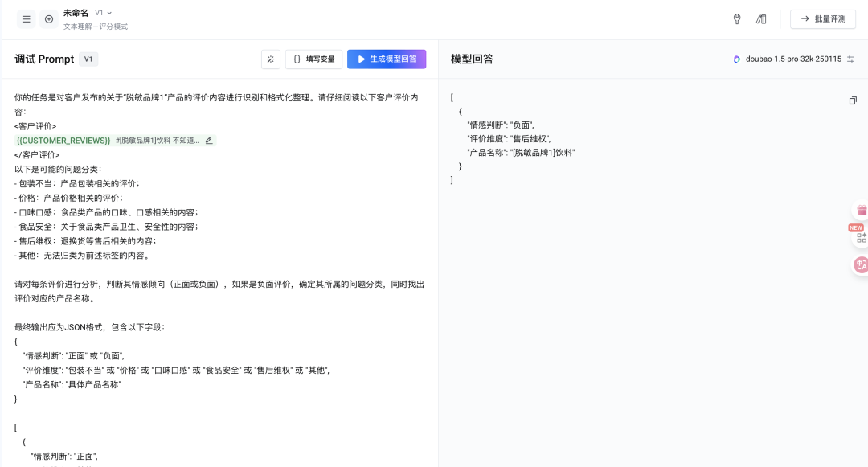This screenshot has height=467, width=868.
Task: Expand the V1 version dropdown beside 未命名
Action: pyautogui.click(x=100, y=13)
